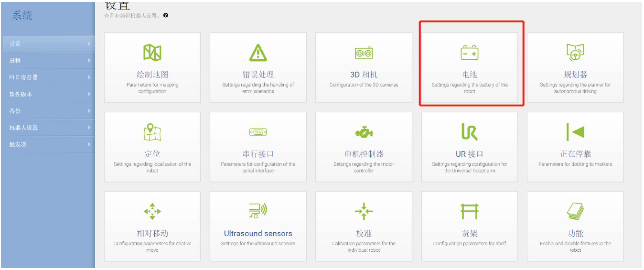This screenshot has width=644, height=270.
Task: Click the 3D camera icon
Action: [364, 53]
